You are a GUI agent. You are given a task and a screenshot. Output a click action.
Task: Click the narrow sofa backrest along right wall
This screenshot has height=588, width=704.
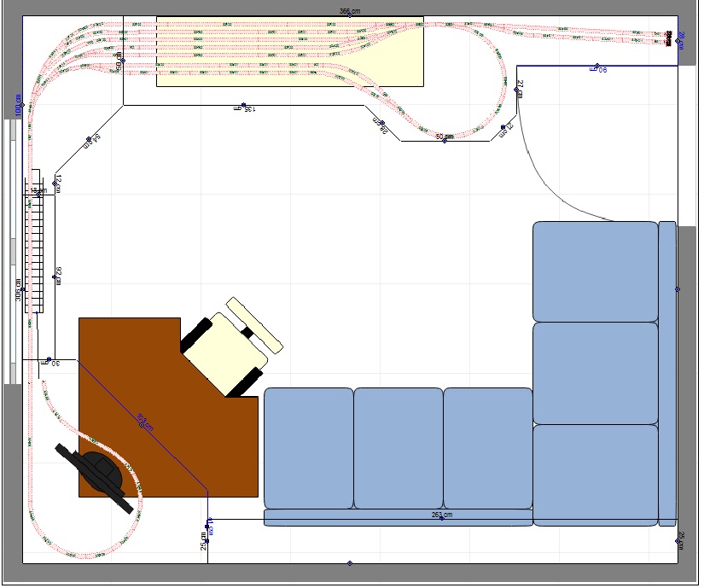667,373
